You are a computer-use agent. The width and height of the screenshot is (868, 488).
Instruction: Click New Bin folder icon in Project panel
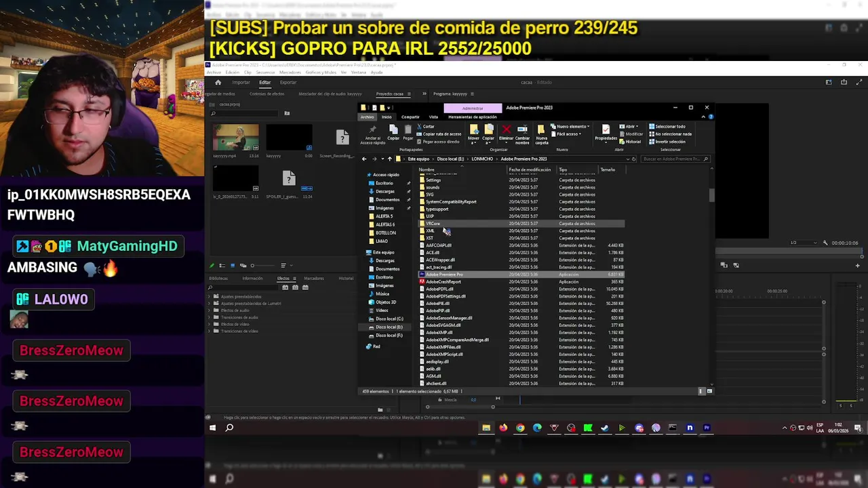[287, 113]
